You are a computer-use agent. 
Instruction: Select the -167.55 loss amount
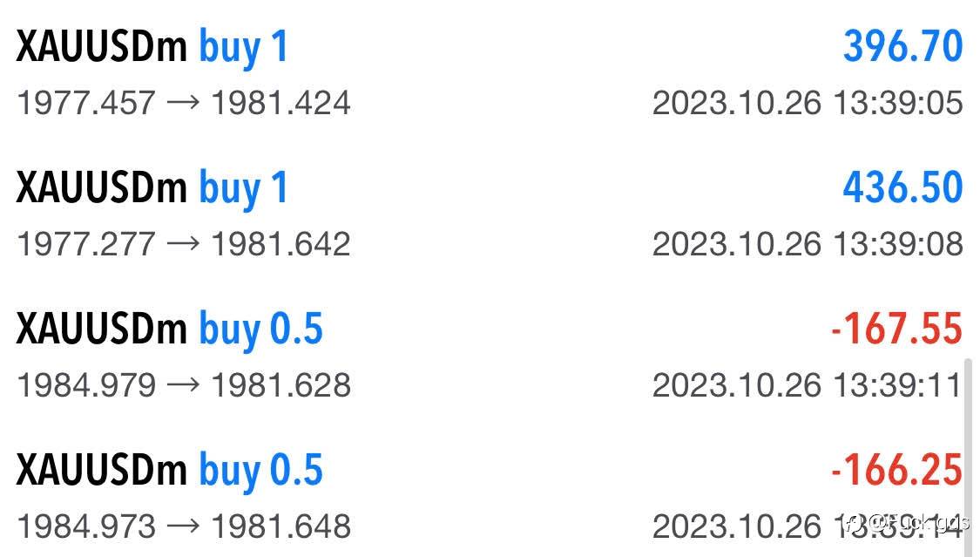(896, 329)
